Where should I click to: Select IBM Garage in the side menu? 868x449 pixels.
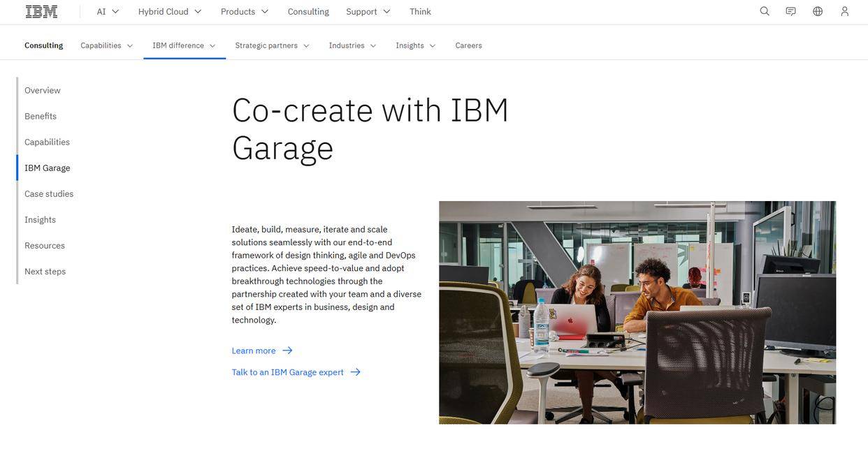pos(48,168)
